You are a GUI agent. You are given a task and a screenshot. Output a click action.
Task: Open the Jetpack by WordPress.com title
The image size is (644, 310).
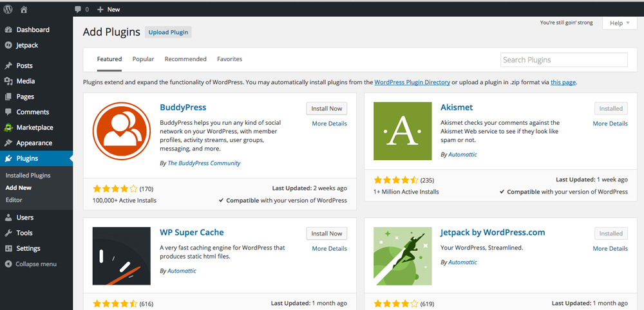pos(493,233)
